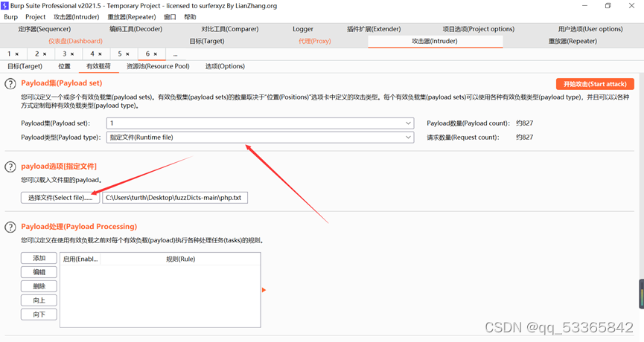Open the Intruder Target sub-tab
The width and height of the screenshot is (644, 342).
[25, 66]
